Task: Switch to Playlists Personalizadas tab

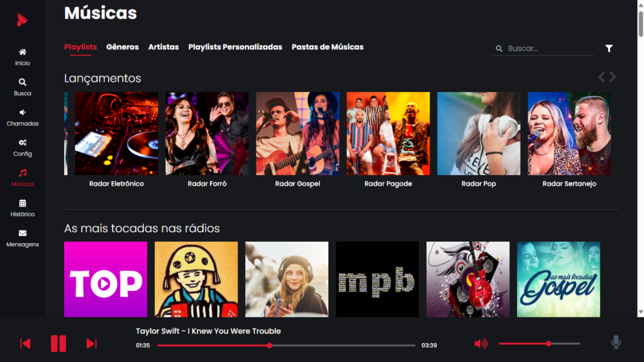Action: (x=235, y=47)
